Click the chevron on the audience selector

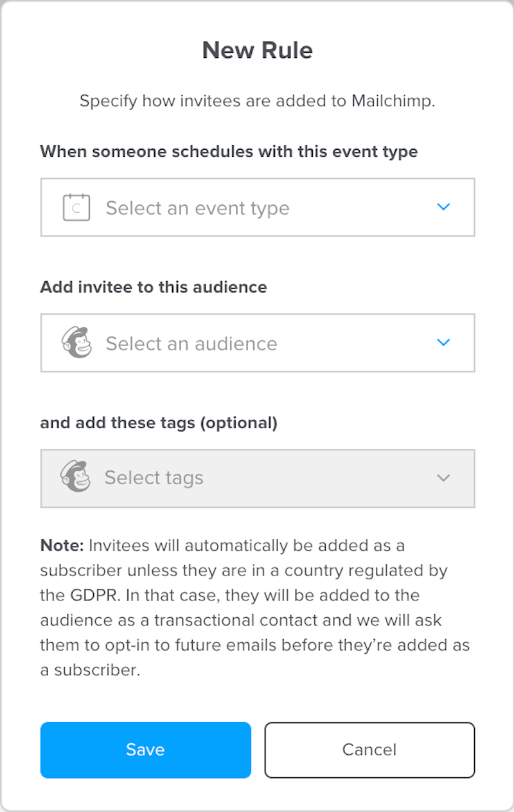click(443, 343)
